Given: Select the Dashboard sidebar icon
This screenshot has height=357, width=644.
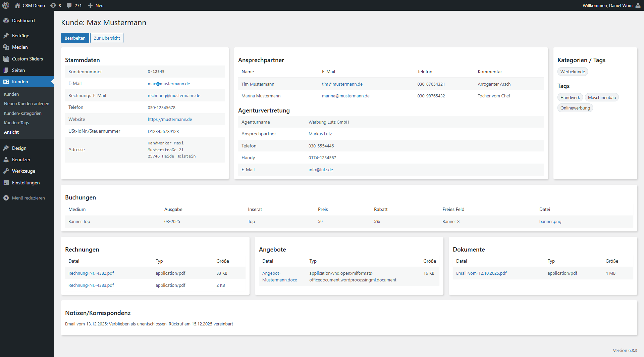Looking at the screenshot, I should (6, 20).
